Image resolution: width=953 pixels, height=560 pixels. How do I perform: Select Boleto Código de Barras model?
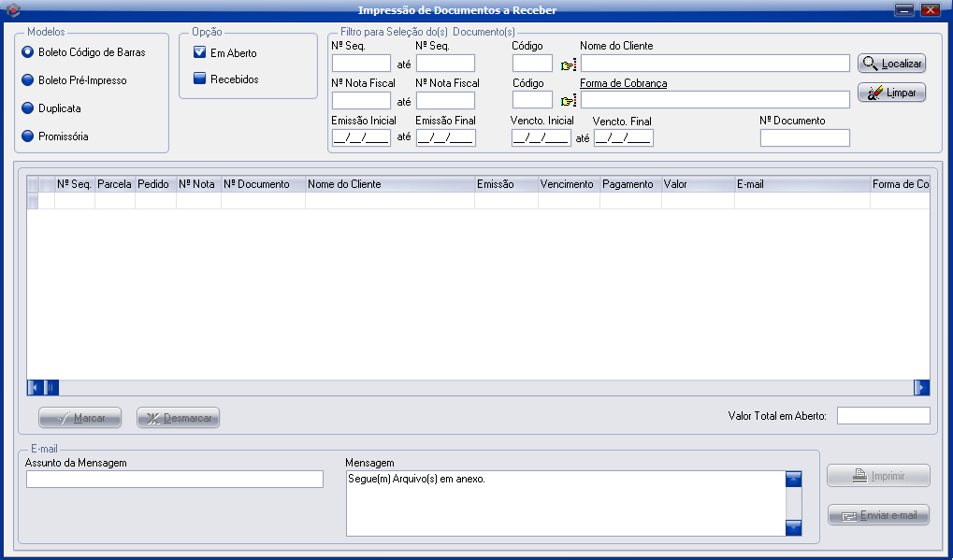[27, 52]
